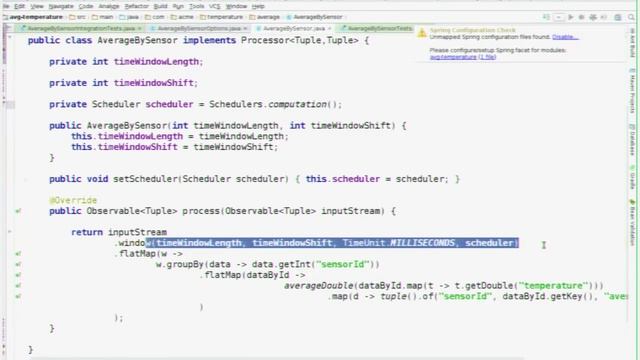
Task: Click lambda gutter icon on flatMap(dataById line
Action: 18,275
